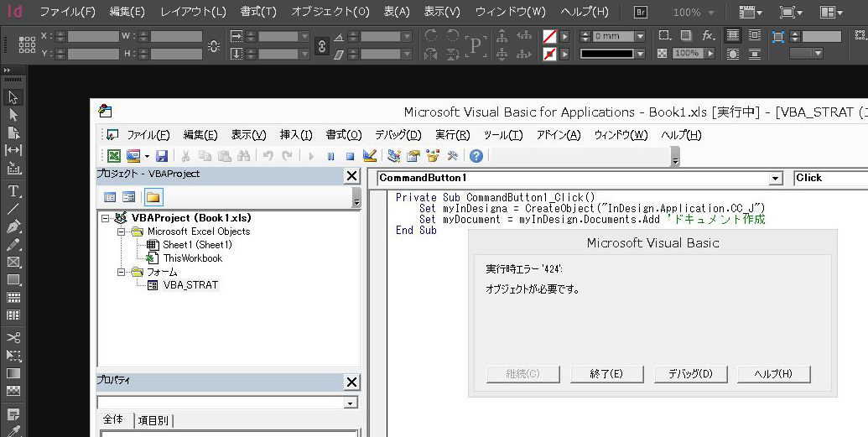
Task: Toggle wrap around bounding box icon
Action: click(x=755, y=35)
